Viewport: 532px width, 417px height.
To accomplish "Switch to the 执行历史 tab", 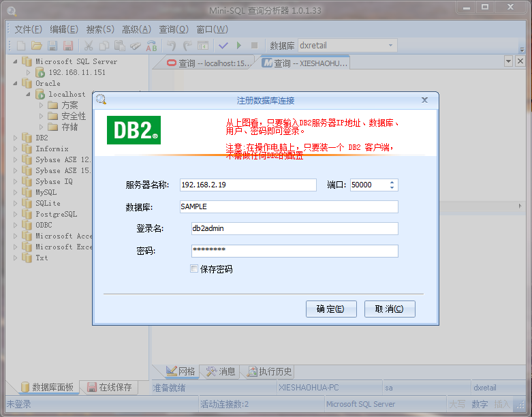I will point(269,371).
